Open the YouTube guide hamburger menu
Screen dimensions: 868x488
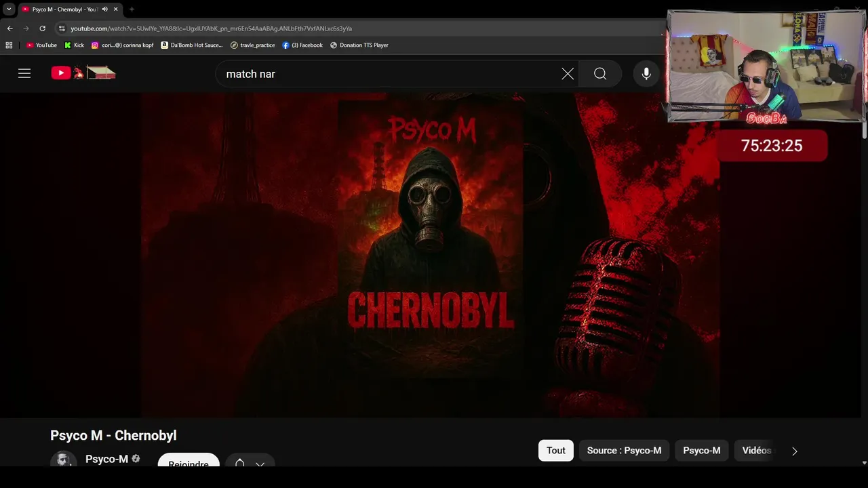(24, 73)
